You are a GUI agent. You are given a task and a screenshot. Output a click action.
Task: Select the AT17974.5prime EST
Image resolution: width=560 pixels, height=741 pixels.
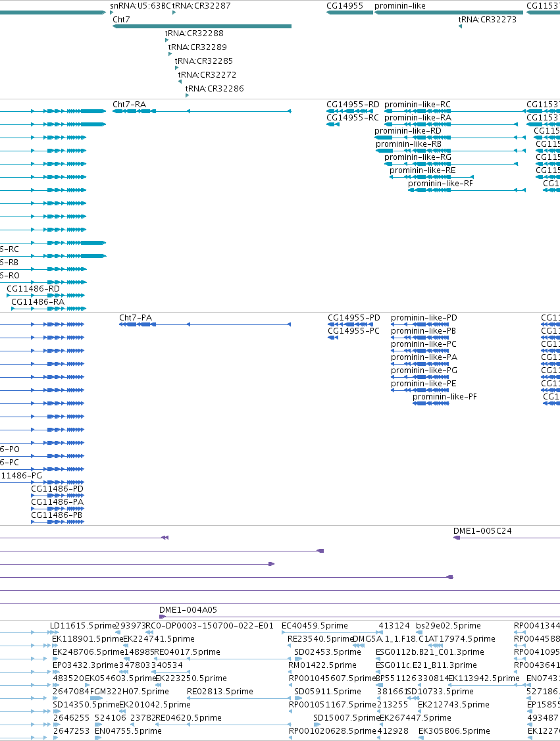tap(435, 646)
